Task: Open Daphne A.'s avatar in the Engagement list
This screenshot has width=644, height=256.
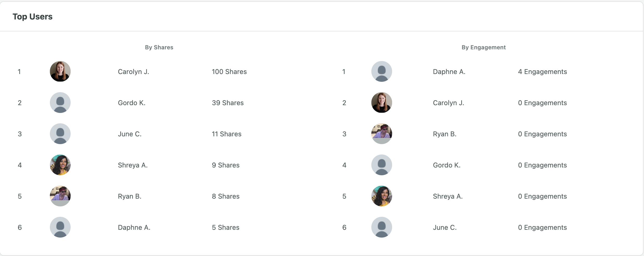Action: (x=382, y=71)
